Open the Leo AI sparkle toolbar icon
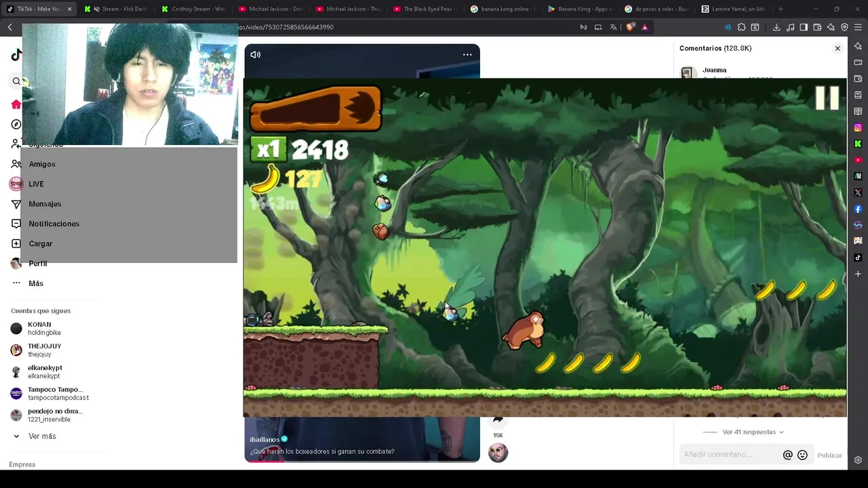This screenshot has width=868, height=488. click(831, 27)
